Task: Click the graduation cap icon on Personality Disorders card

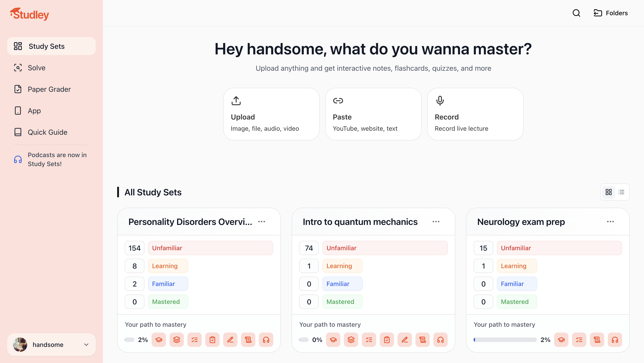Action: [159, 340]
